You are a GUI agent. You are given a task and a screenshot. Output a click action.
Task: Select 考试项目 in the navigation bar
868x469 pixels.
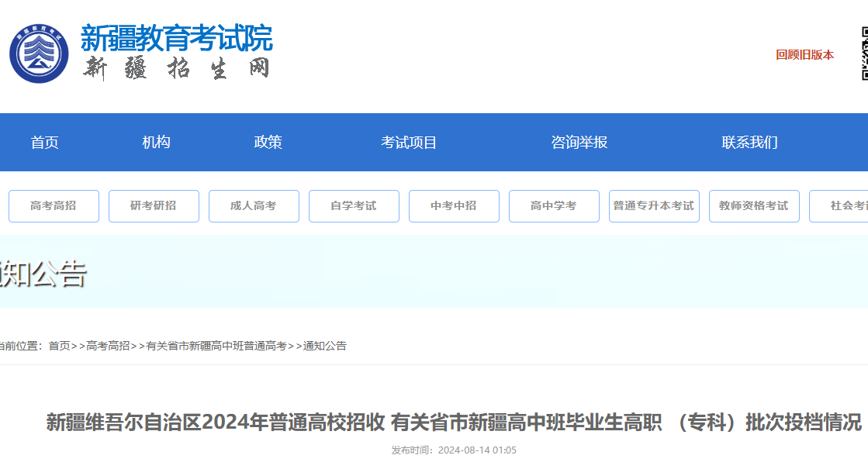(409, 142)
